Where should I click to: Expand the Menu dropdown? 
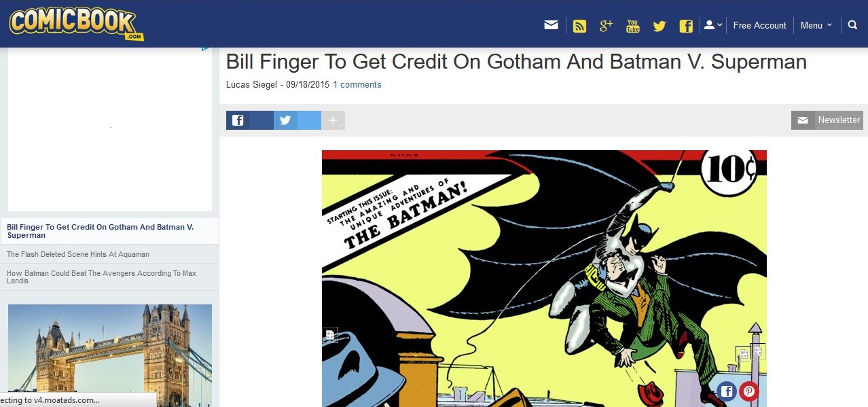pos(816,25)
